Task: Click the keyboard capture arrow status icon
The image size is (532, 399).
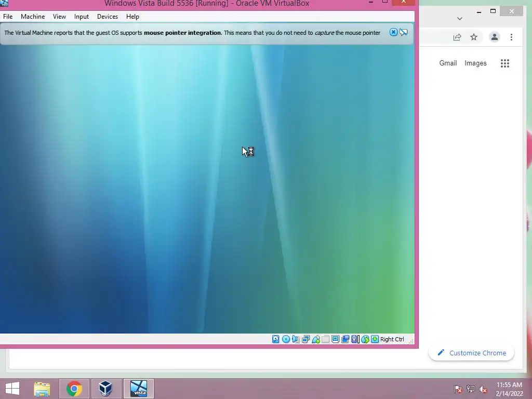Action: [375, 339]
